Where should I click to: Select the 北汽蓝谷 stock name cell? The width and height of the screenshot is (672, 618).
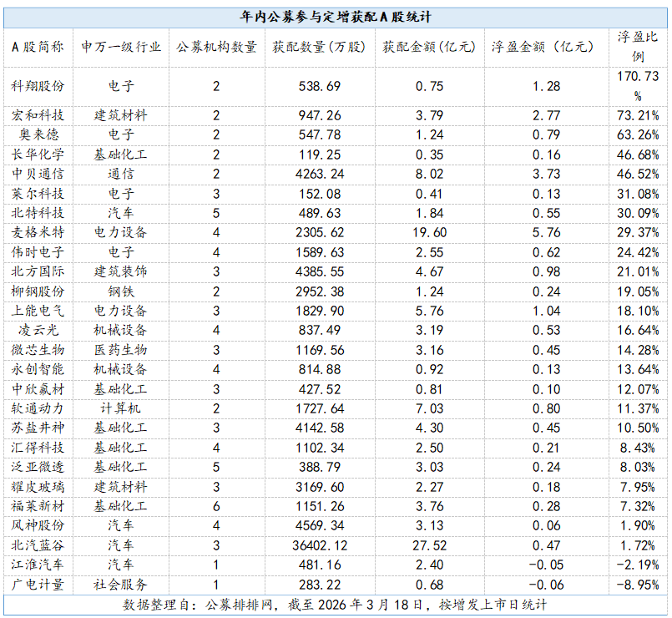(x=38, y=545)
